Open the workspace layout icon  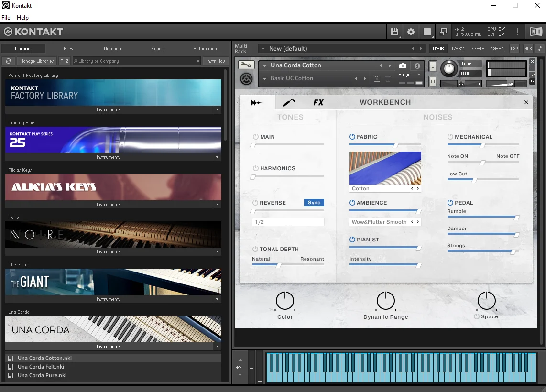click(x=427, y=32)
